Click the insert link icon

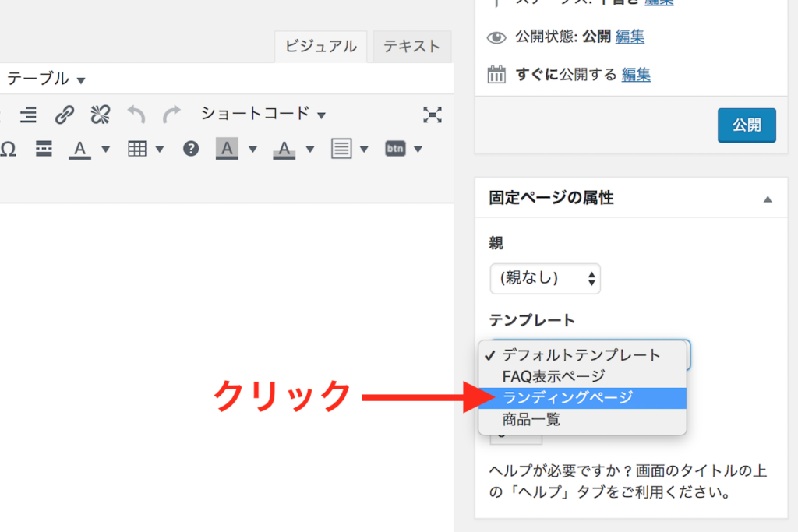pyautogui.click(x=64, y=115)
